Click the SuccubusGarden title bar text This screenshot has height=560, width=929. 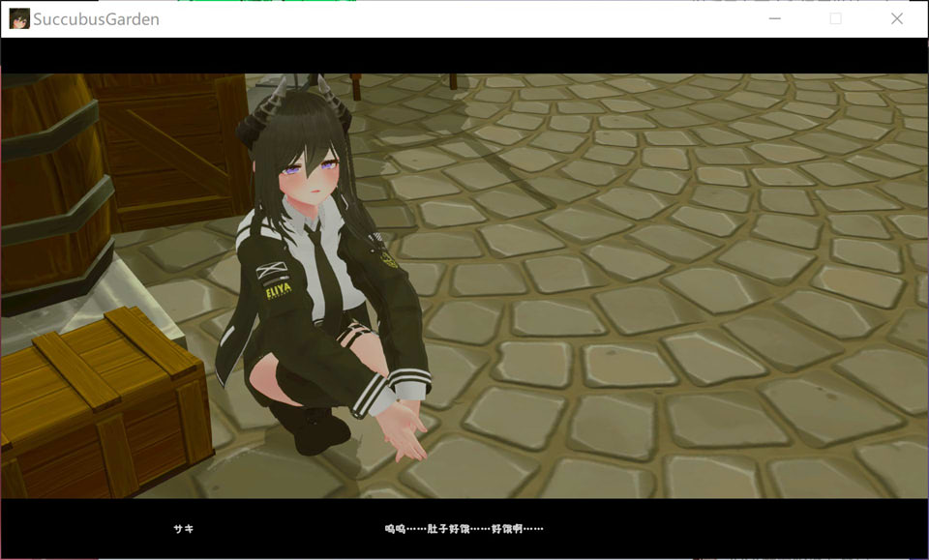point(95,18)
